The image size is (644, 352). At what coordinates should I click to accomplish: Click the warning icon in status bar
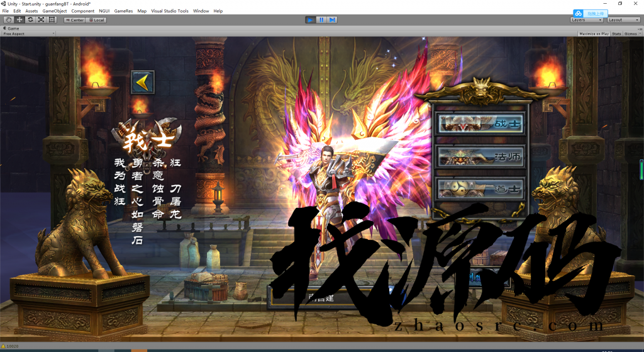click(3, 346)
